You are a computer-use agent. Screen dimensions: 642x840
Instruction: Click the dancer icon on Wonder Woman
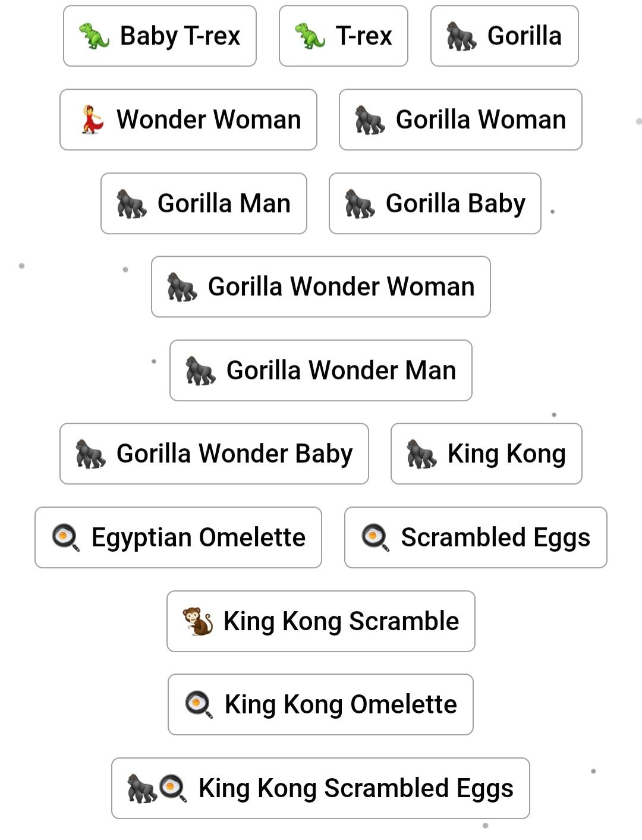pyautogui.click(x=92, y=119)
